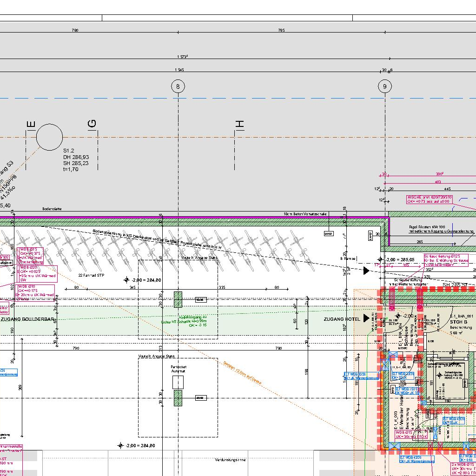Select the pink WDB Ø20 annotation box
476x476 pixels.
tap(38, 274)
